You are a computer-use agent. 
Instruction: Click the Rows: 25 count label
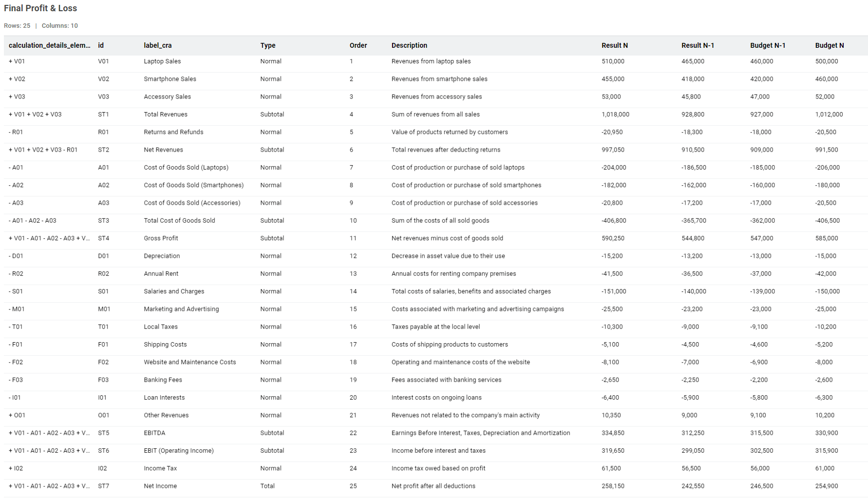[17, 26]
